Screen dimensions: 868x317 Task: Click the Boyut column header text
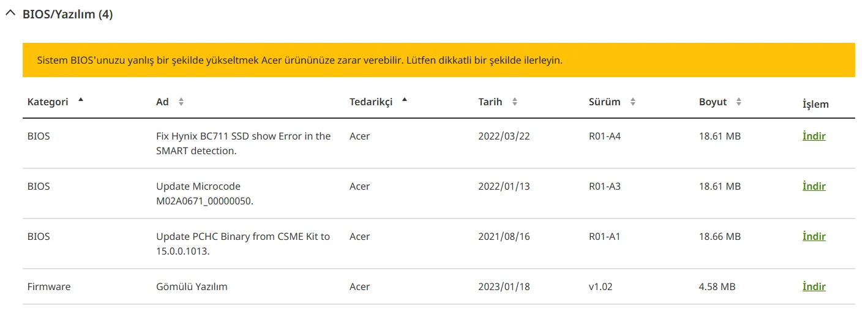[713, 102]
